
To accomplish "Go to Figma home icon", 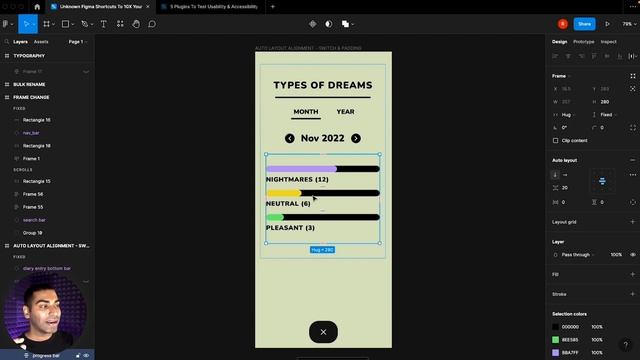I will 37,7.
